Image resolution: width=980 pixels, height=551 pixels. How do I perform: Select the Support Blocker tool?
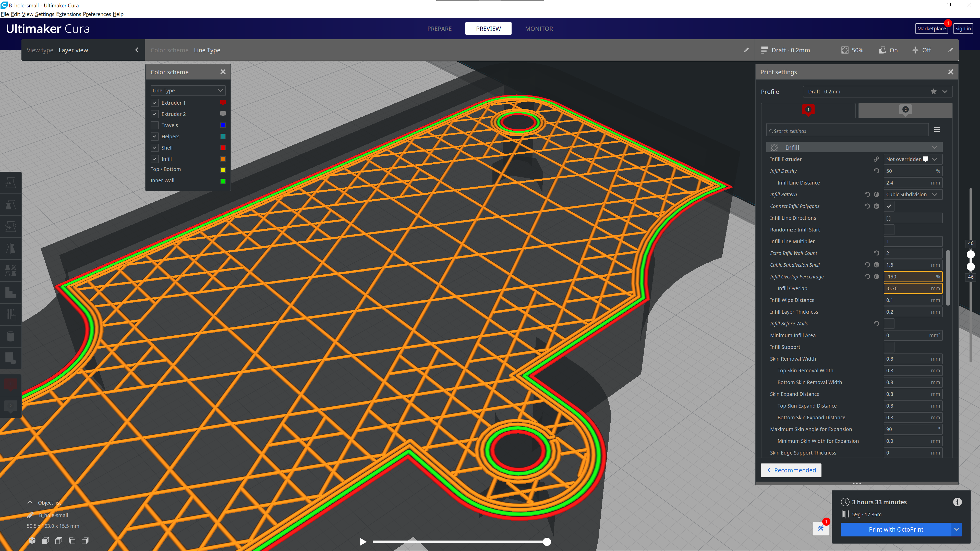click(x=11, y=293)
